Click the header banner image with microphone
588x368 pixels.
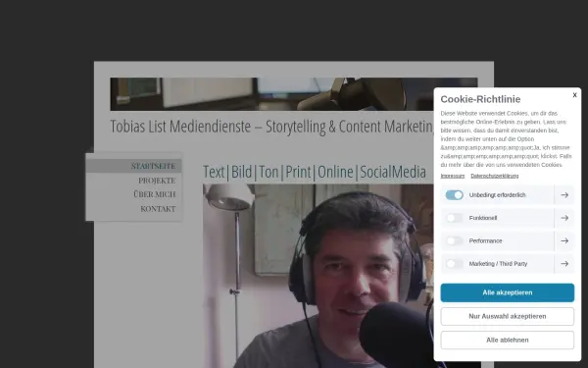point(271,94)
